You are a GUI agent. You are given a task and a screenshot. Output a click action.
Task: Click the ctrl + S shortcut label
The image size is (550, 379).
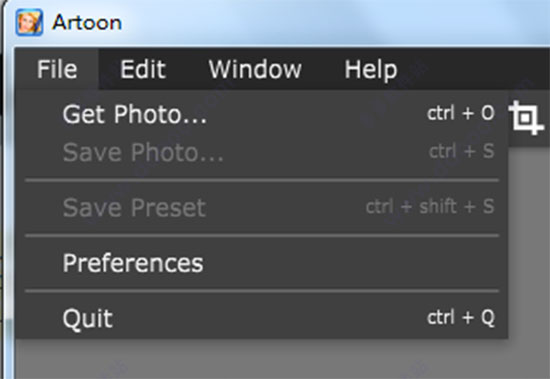[x=462, y=151]
